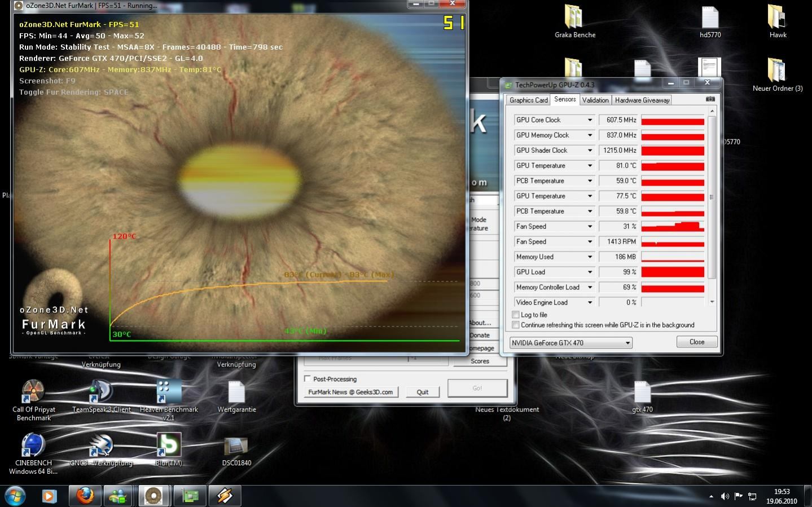Image resolution: width=812 pixels, height=507 pixels.
Task: Open Firefox from the taskbar
Action: pos(85,496)
